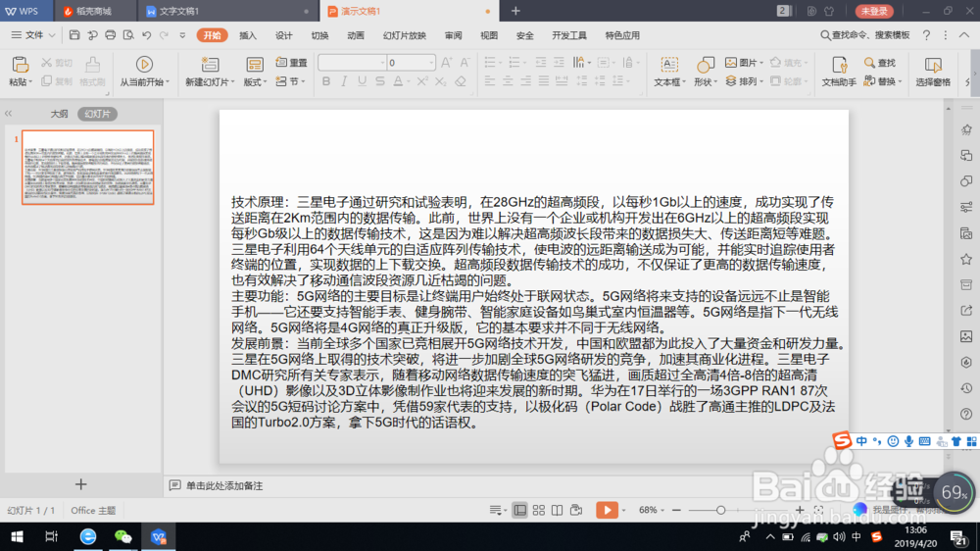Open the Windows Start menu
980x551 pixels.
[17, 536]
